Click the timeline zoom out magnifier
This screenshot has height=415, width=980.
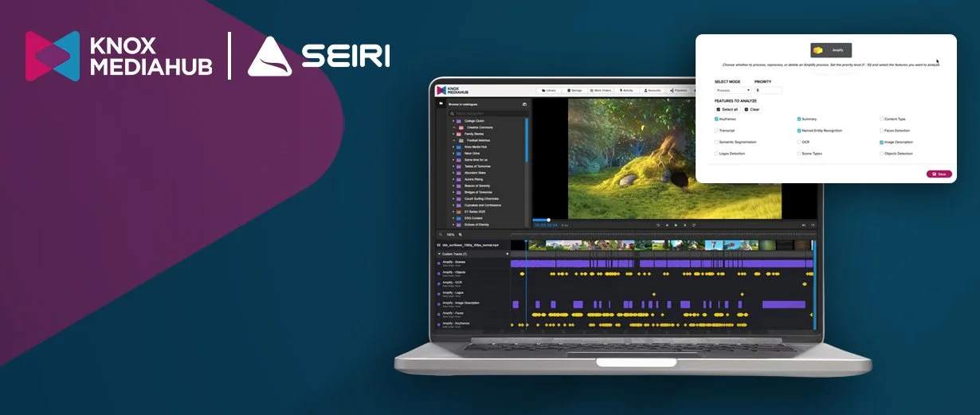point(439,234)
